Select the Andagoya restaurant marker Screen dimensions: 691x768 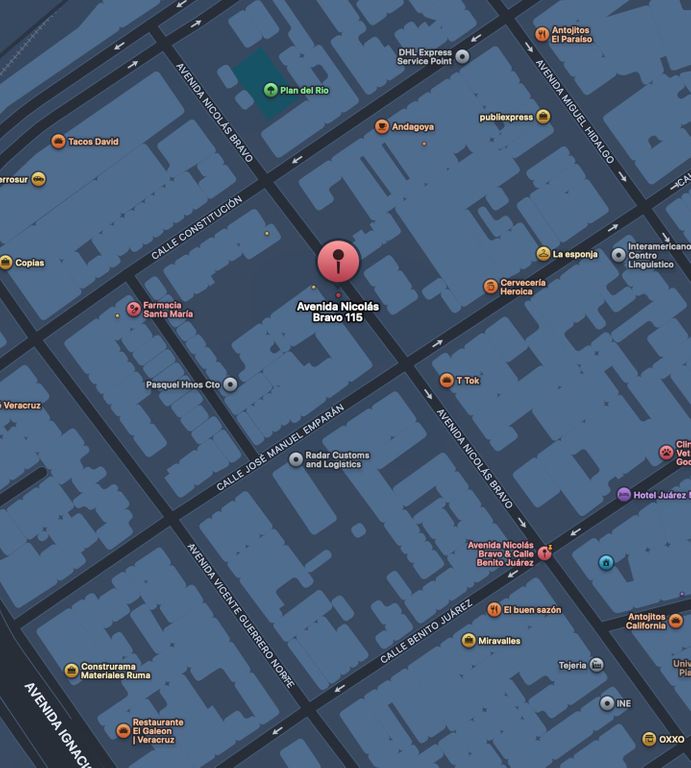click(x=381, y=127)
